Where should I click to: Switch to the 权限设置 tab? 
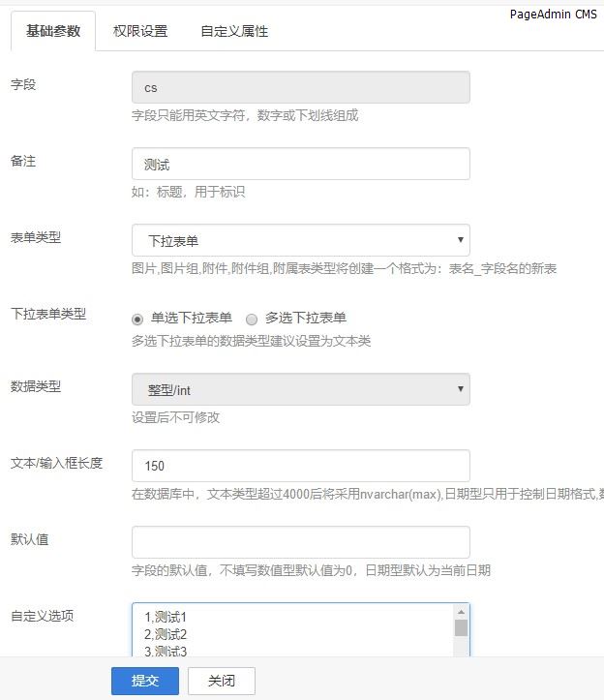[x=140, y=31]
